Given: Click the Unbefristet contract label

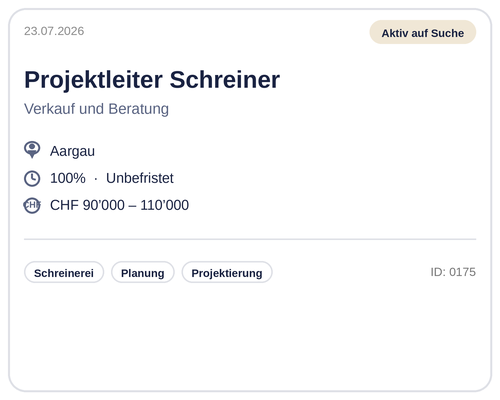Looking at the screenshot, I should [x=140, y=178].
